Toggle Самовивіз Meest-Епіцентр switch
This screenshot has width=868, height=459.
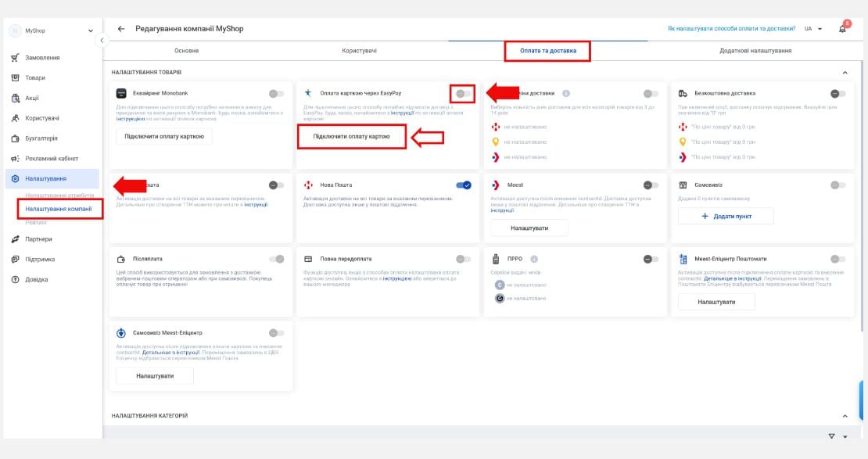tap(276, 333)
